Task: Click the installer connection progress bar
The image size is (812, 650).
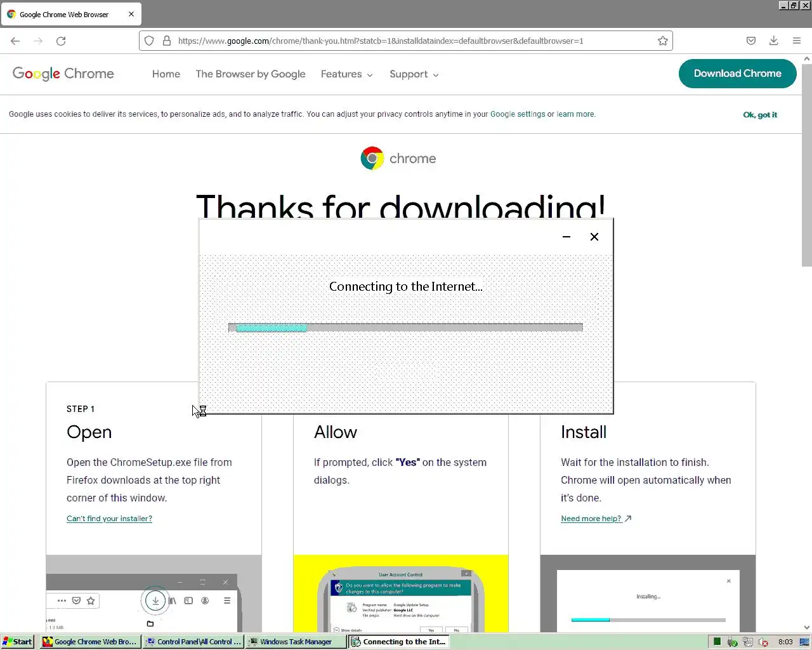Action: coord(405,328)
